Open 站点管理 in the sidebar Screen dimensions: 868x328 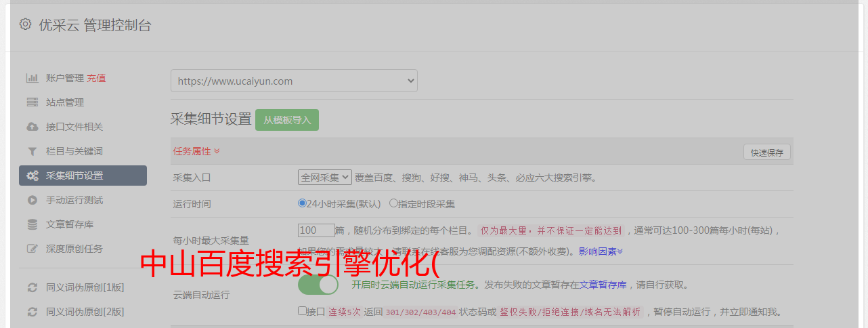coord(65,102)
